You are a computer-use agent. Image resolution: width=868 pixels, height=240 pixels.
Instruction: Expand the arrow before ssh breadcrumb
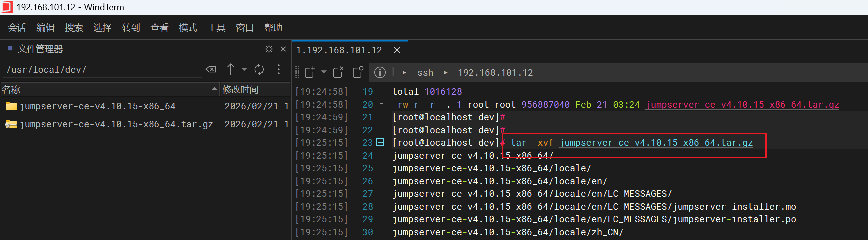pos(404,73)
